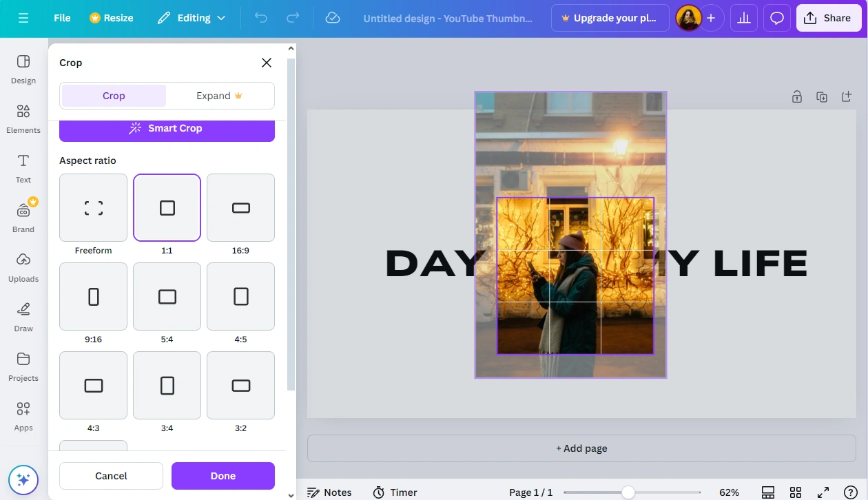Screen dimensions: 868x500
Task: Click the Aspect ratio heading
Action: point(87,160)
